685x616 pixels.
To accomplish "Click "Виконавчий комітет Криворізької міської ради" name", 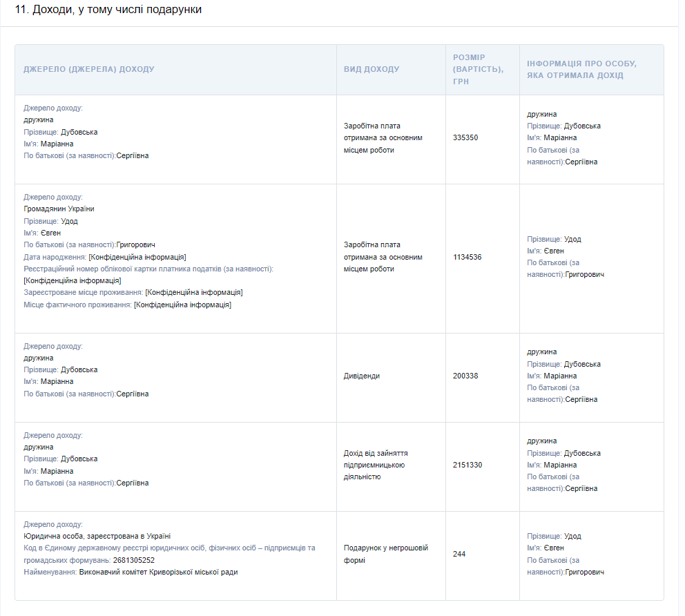I will click(158, 572).
